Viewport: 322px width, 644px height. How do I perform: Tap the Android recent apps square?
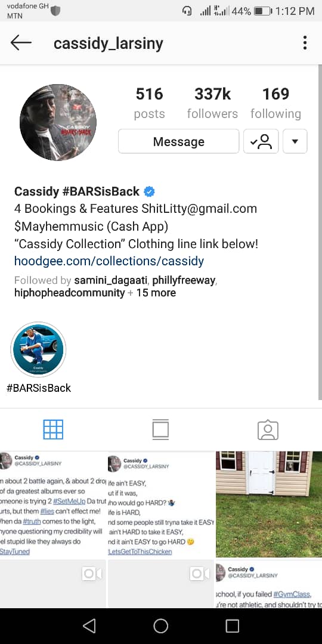233,626
